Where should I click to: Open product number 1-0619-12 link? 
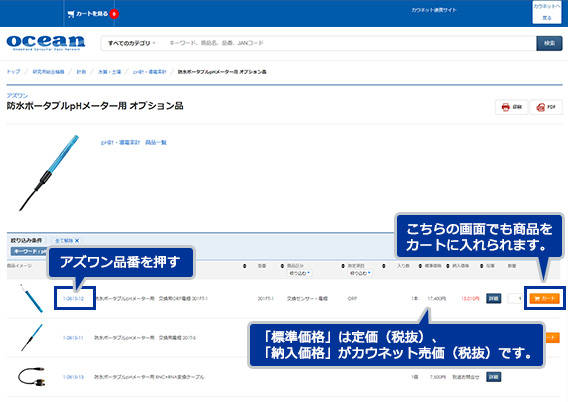pos(73,298)
